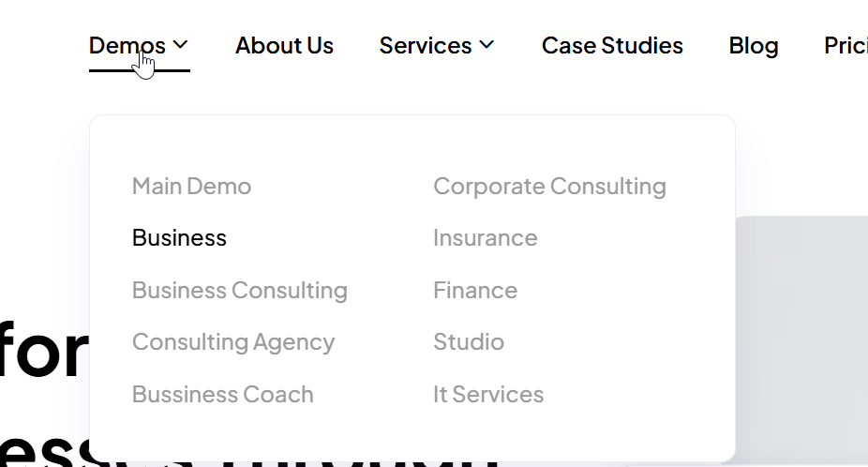Image resolution: width=868 pixels, height=467 pixels.
Task: Open the Bussiness Coach demo
Action: [222, 395]
